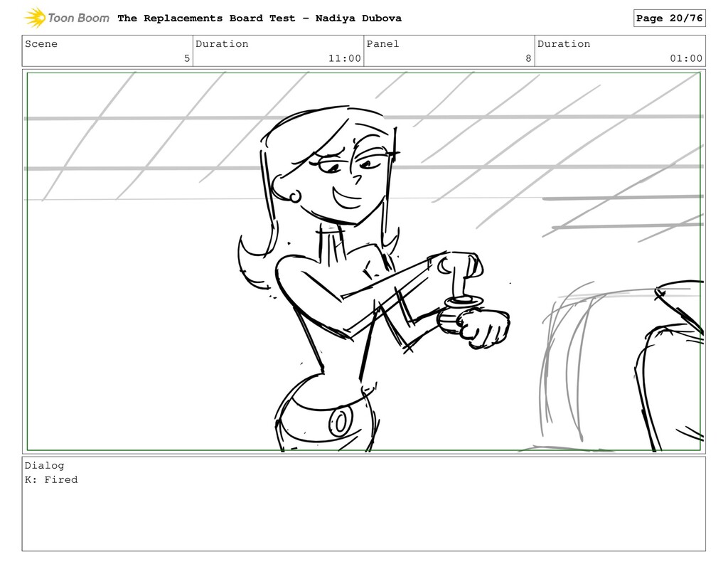Viewport: 728px width, 564px height.
Task: Select the scene duration value '11:00'
Action: click(345, 58)
